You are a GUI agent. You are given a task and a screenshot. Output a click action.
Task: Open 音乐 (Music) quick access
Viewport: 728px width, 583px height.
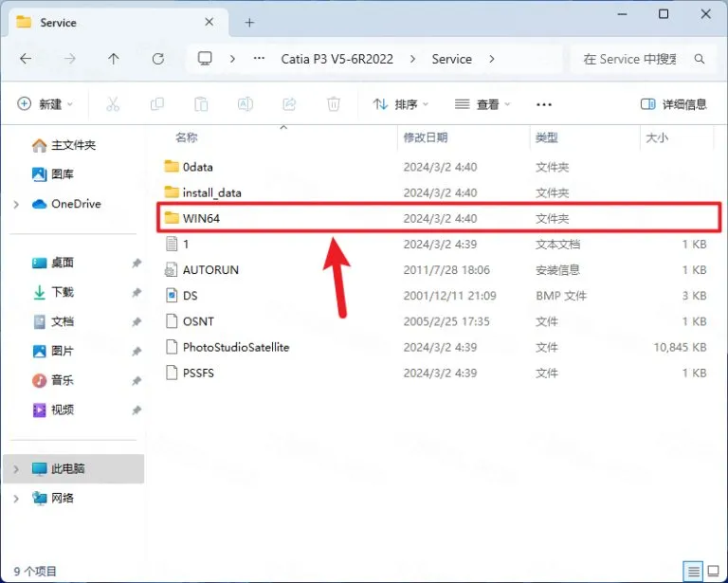52,381
